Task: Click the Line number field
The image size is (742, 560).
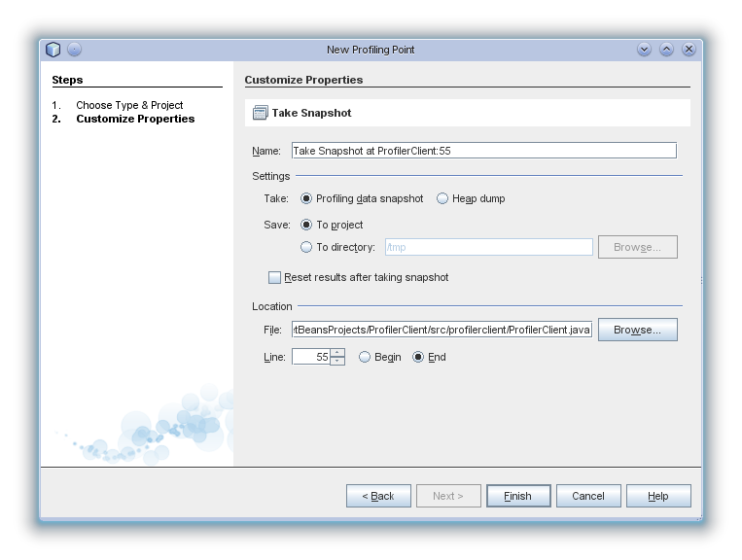Action: coord(311,357)
